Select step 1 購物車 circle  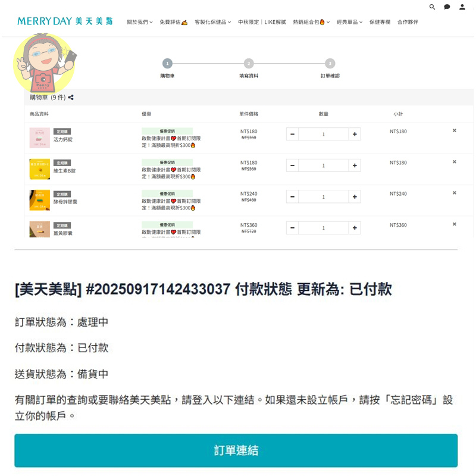(x=167, y=64)
